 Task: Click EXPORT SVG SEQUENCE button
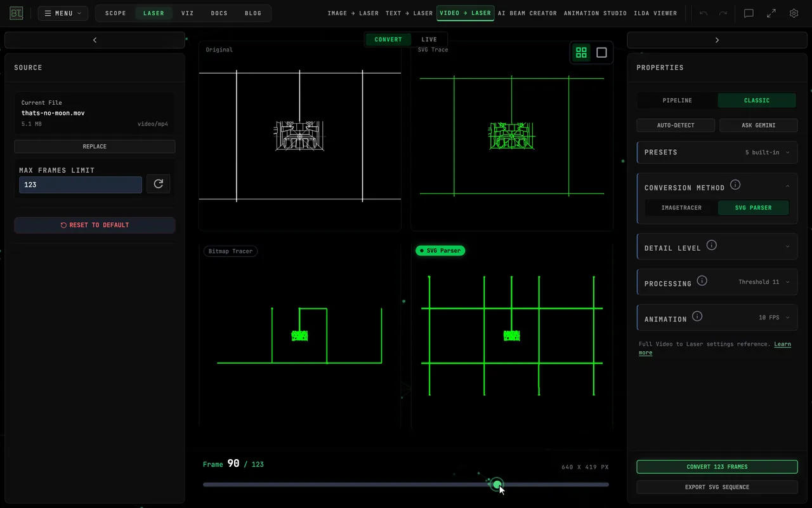717,487
